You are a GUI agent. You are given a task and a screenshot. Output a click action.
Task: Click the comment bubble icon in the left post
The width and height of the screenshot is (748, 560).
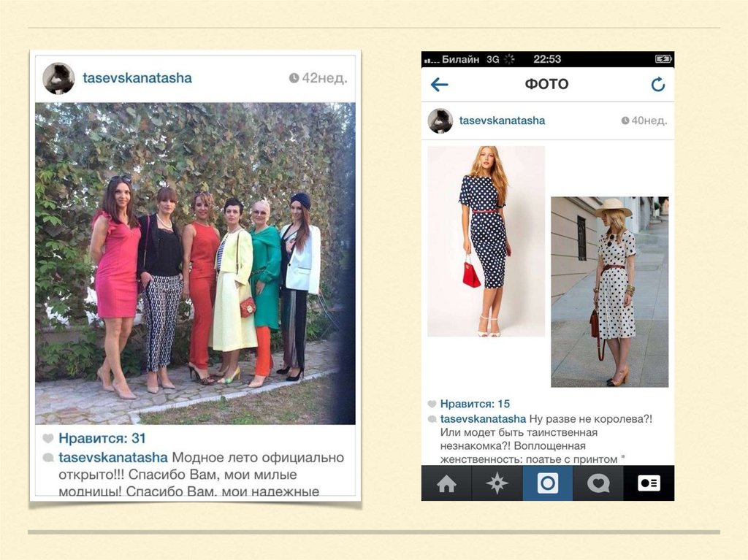[48, 458]
